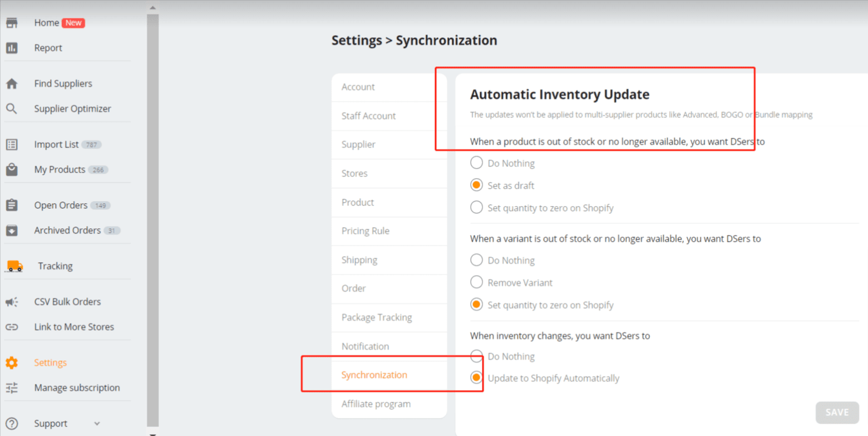868x436 pixels.
Task: Click the Open Orders clipboard icon
Action: click(12, 205)
